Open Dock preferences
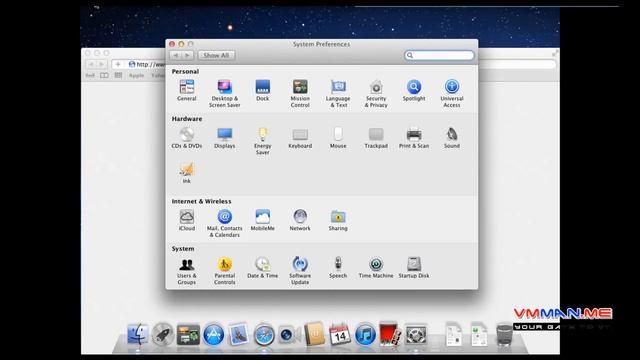The width and height of the screenshot is (640, 360). pyautogui.click(x=262, y=91)
